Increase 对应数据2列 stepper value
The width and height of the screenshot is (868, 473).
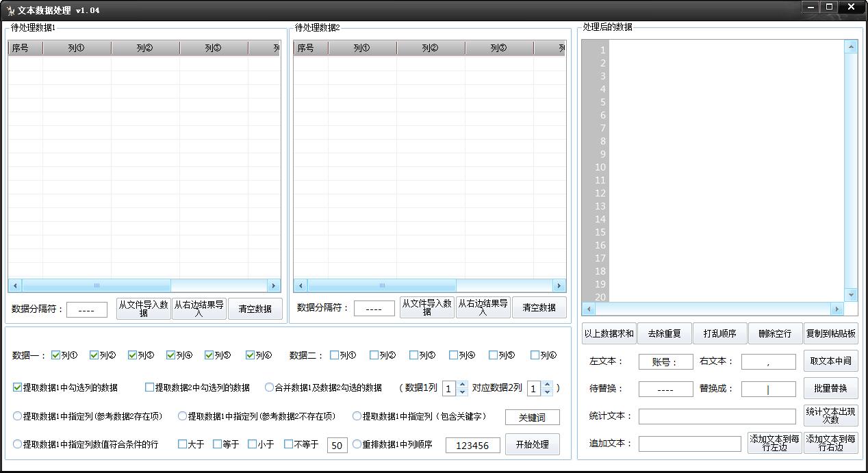pyautogui.click(x=547, y=385)
